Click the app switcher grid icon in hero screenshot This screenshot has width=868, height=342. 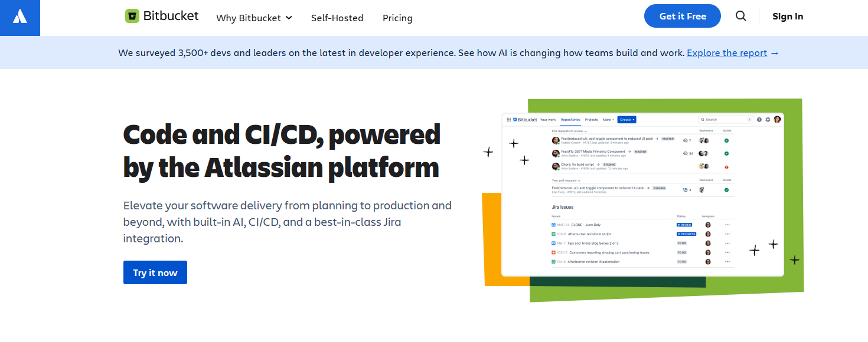[508, 120]
